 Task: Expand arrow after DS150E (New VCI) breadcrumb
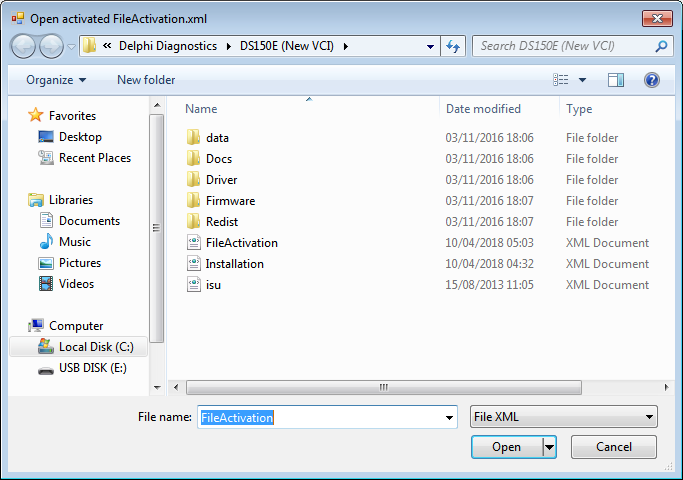tap(345, 46)
